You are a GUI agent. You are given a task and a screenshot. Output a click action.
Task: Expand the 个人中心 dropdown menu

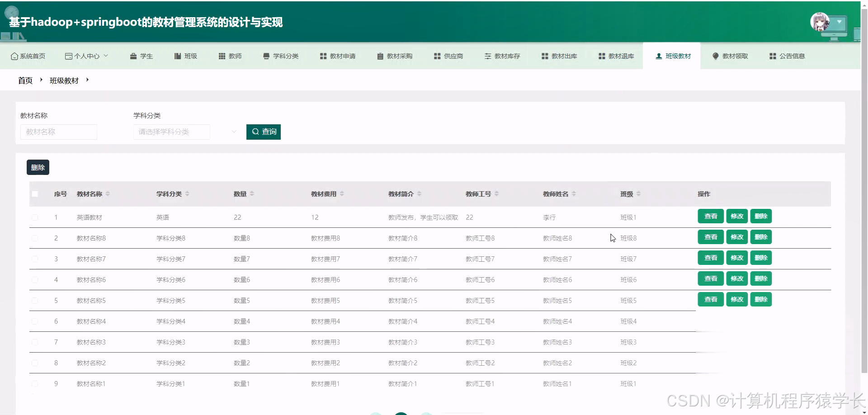pos(87,56)
